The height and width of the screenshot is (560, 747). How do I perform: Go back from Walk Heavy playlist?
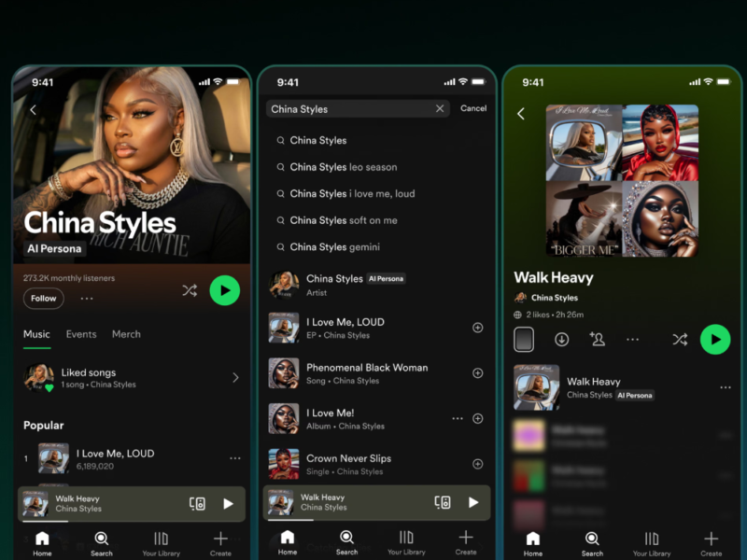tap(521, 113)
